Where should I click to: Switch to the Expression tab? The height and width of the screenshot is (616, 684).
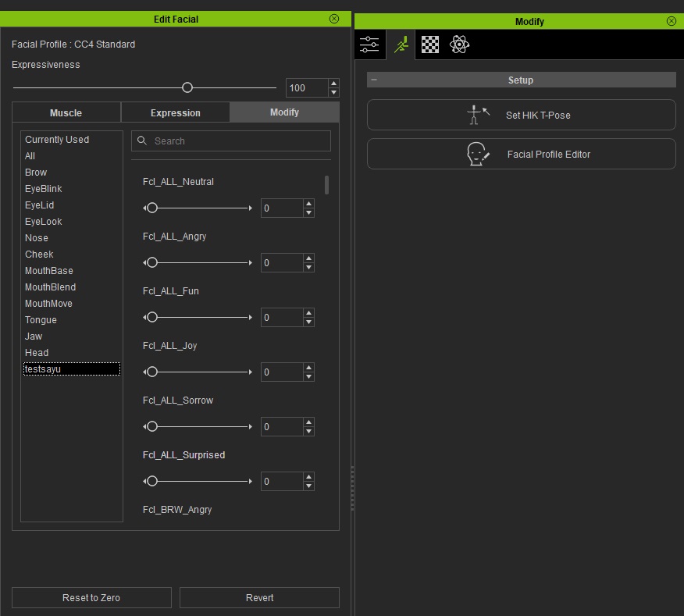click(x=176, y=112)
